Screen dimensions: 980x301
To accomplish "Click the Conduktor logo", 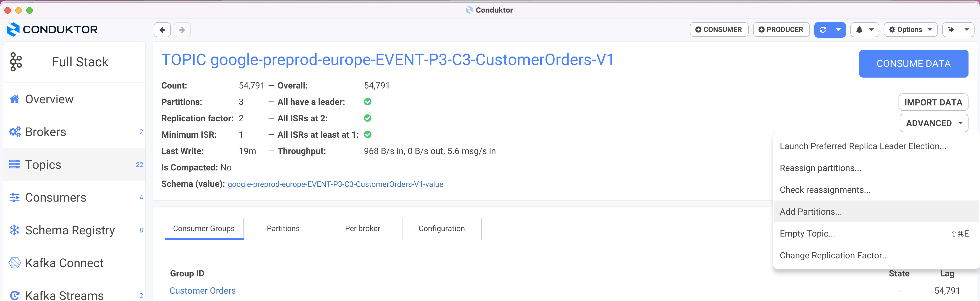I will 52,29.
